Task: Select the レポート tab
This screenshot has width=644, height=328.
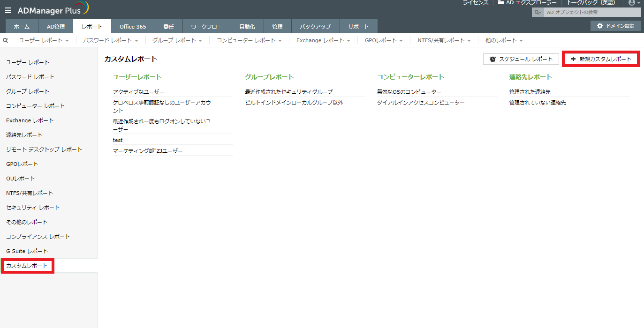Action: tap(92, 27)
